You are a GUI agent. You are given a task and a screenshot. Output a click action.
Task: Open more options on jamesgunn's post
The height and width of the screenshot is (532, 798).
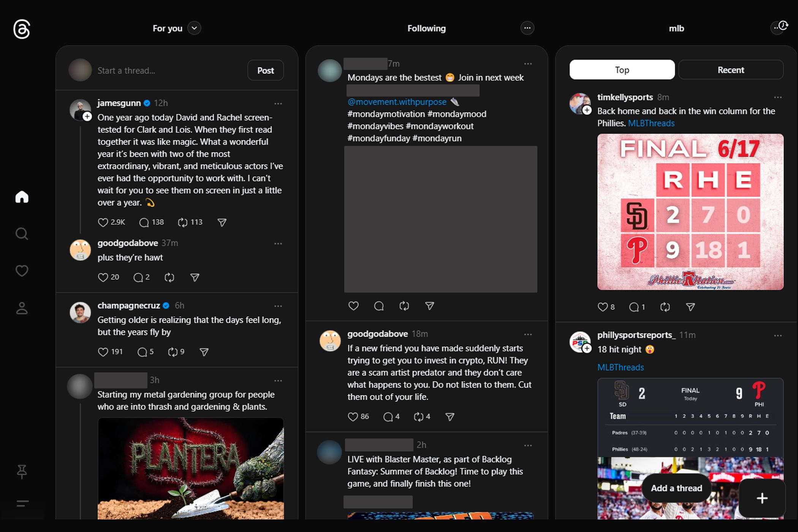click(278, 103)
